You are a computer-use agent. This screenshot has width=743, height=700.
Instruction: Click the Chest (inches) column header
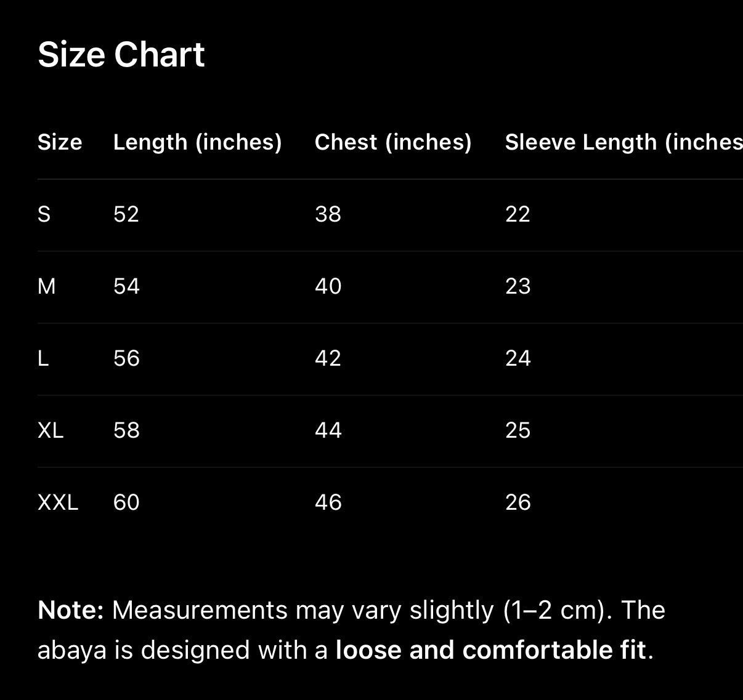pos(392,142)
